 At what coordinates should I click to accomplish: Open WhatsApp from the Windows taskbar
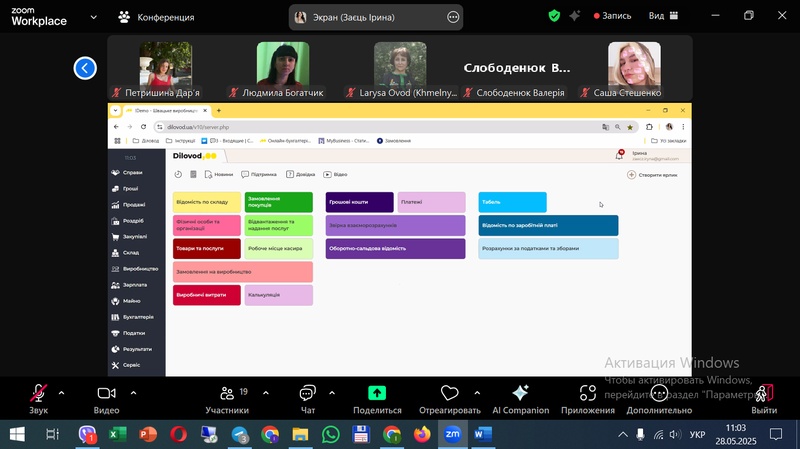click(x=331, y=434)
